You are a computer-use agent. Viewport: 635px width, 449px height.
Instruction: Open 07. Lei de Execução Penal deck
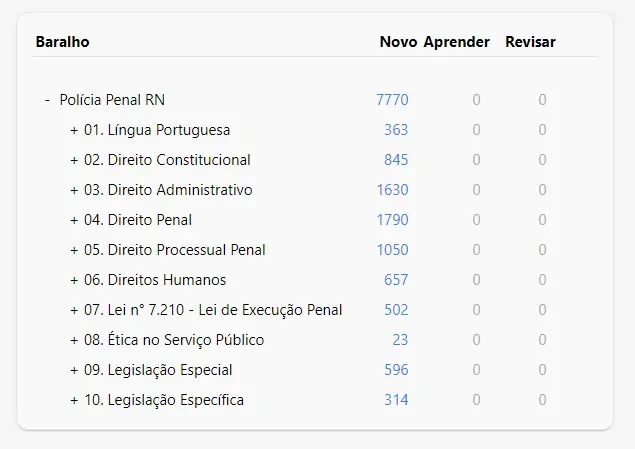213,310
